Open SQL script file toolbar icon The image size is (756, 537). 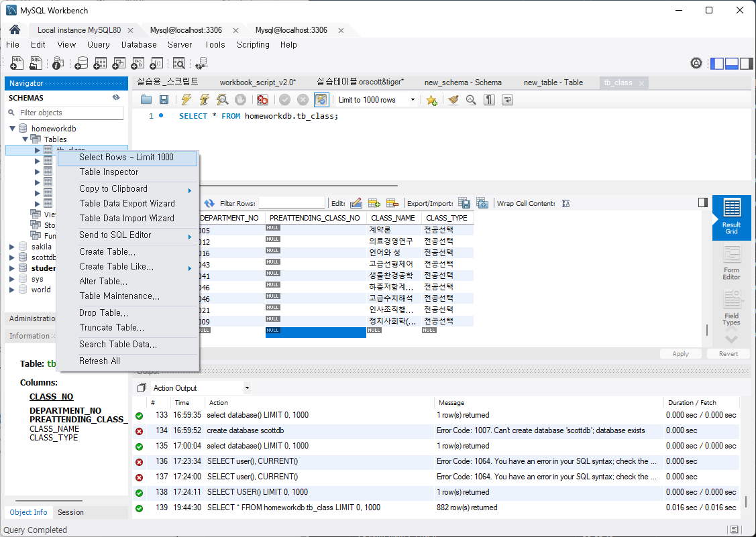[36, 62]
